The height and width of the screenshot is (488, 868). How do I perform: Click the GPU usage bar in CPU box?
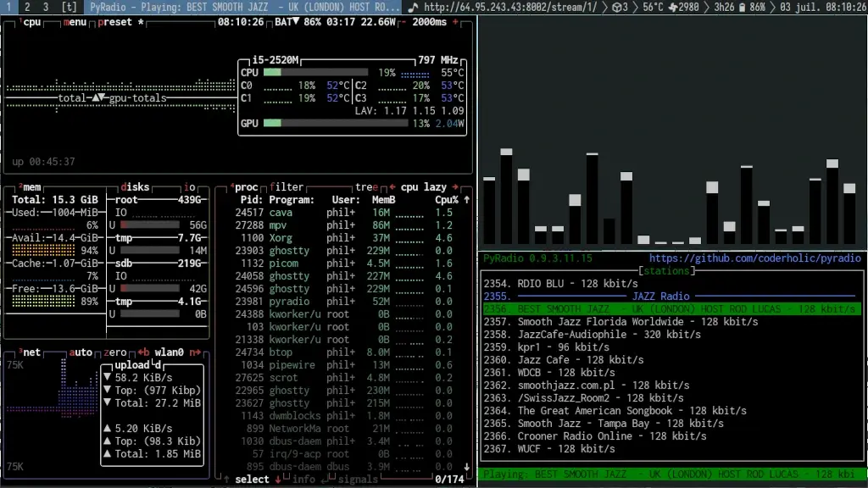[336, 124]
